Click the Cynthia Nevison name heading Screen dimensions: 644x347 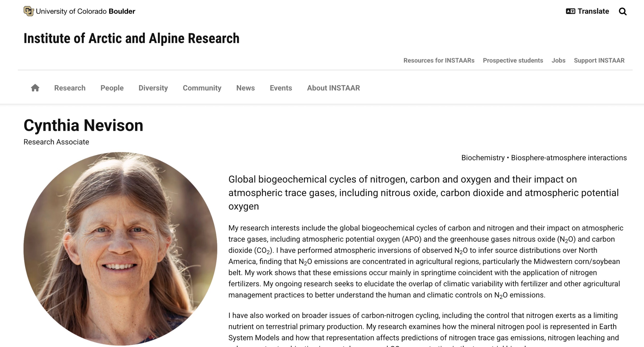pyautogui.click(x=83, y=125)
